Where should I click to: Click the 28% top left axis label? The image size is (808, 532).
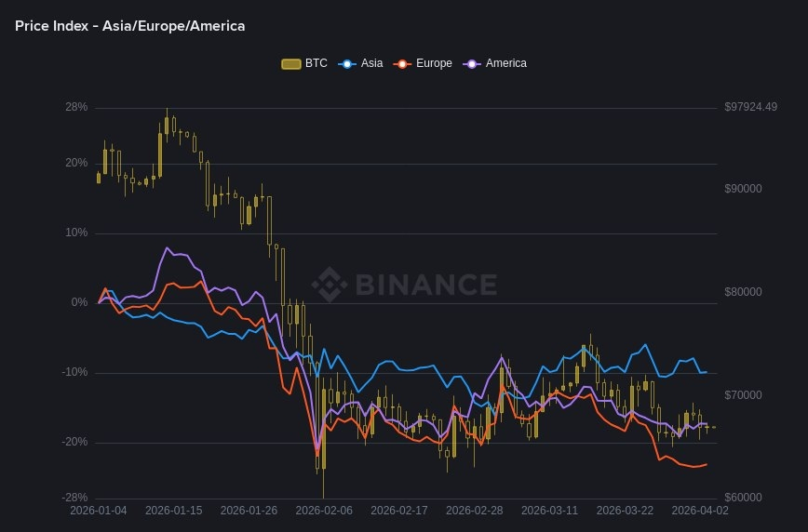[x=76, y=107]
